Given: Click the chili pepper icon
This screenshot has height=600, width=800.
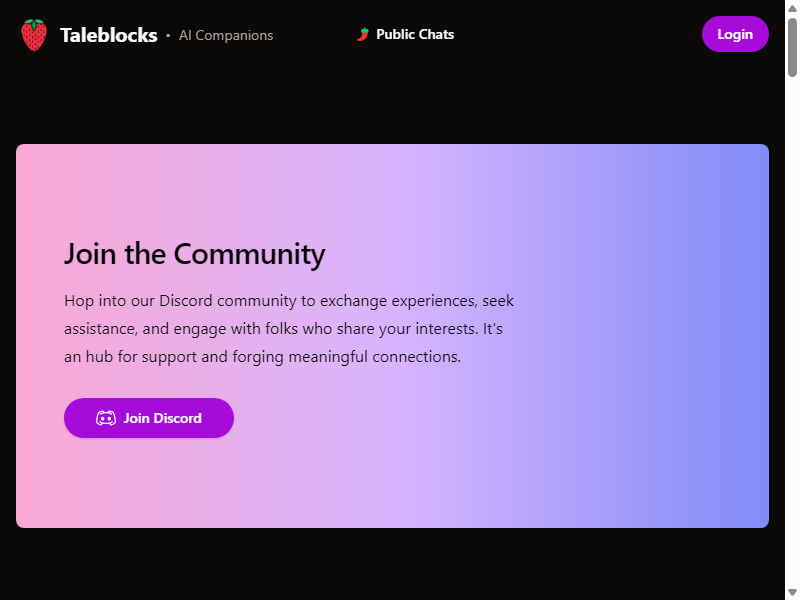Looking at the screenshot, I should coord(363,34).
